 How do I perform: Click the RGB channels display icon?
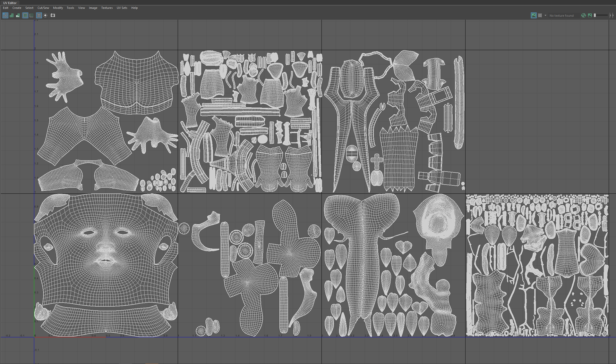pos(583,15)
